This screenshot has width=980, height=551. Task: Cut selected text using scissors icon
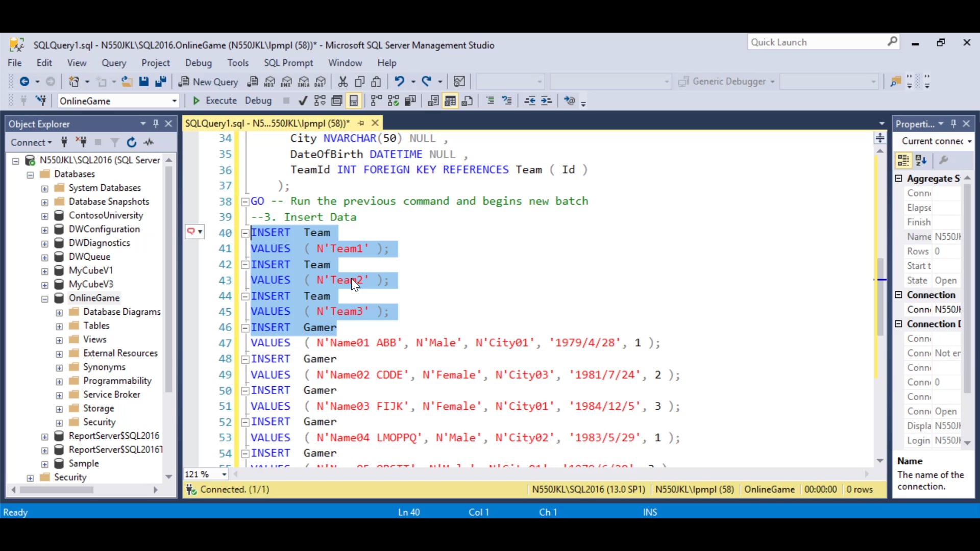coord(343,82)
